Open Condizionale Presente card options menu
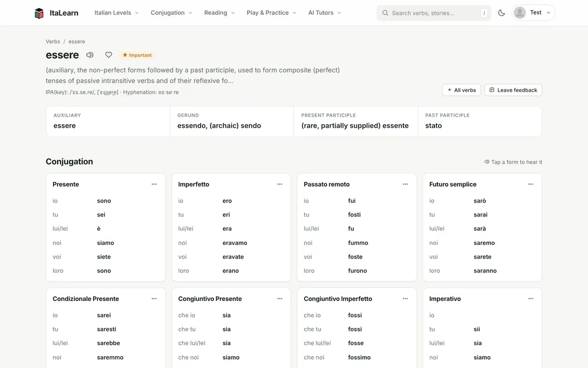The width and height of the screenshot is (588, 368). pyautogui.click(x=154, y=299)
